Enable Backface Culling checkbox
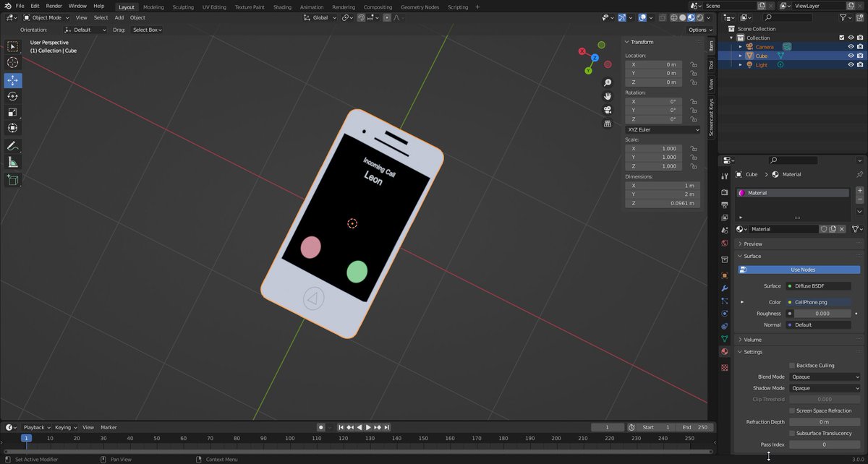Image resolution: width=868 pixels, height=464 pixels. 792,366
